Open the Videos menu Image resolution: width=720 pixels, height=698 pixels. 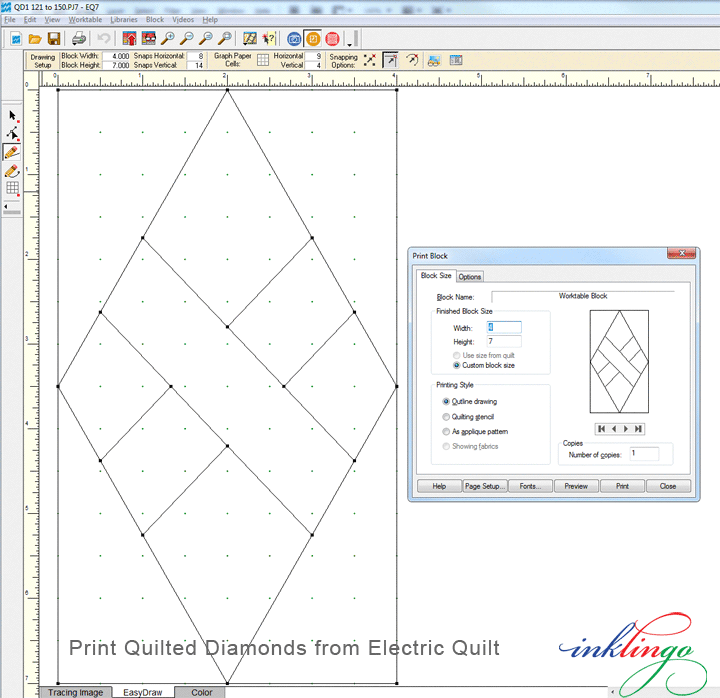click(183, 20)
